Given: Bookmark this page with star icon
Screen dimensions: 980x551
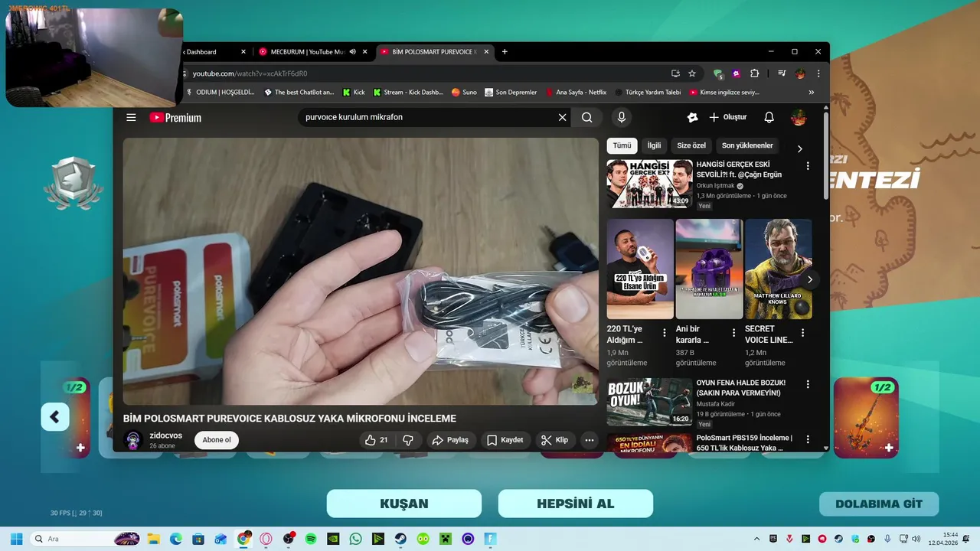Looking at the screenshot, I should (692, 73).
